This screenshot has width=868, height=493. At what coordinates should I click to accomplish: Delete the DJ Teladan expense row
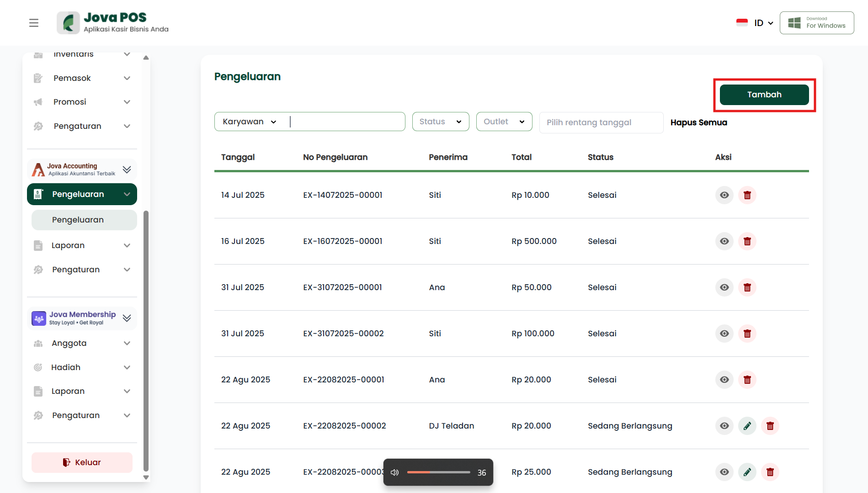[770, 426]
